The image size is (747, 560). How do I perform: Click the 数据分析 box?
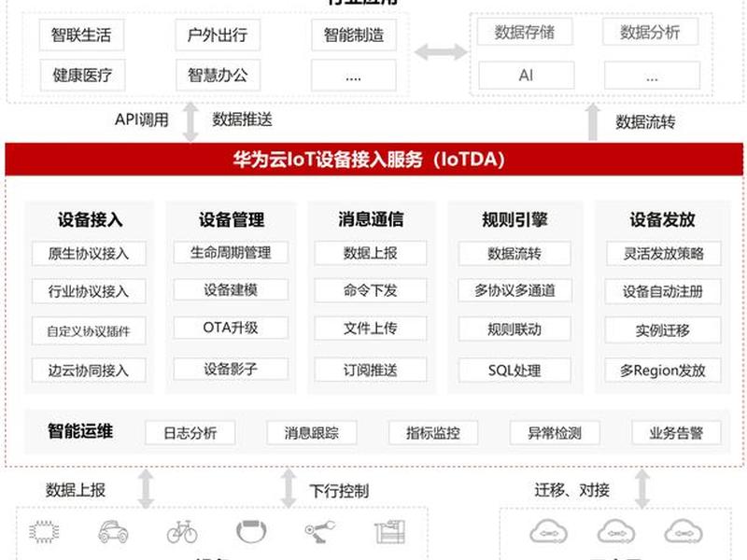tap(650, 33)
